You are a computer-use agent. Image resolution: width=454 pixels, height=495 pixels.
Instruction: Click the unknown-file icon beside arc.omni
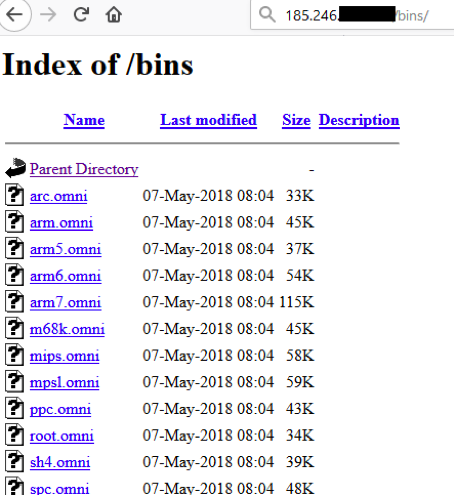pyautogui.click(x=14, y=195)
